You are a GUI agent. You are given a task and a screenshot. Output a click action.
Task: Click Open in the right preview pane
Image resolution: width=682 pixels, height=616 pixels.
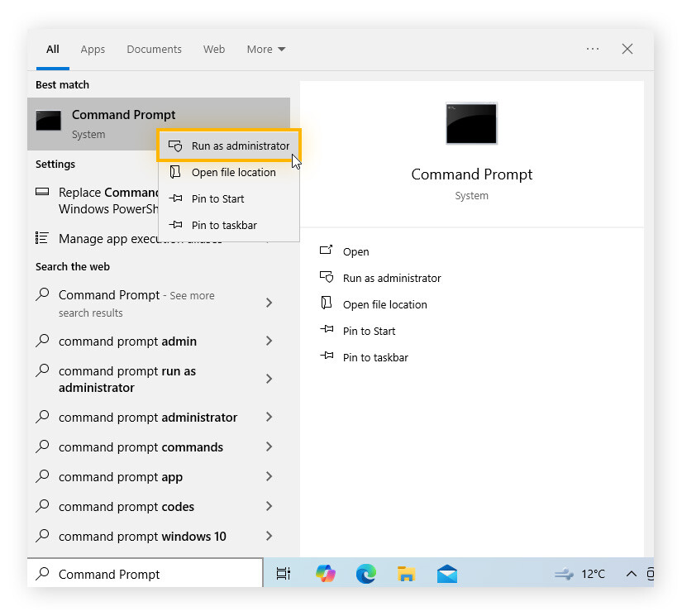coord(354,251)
